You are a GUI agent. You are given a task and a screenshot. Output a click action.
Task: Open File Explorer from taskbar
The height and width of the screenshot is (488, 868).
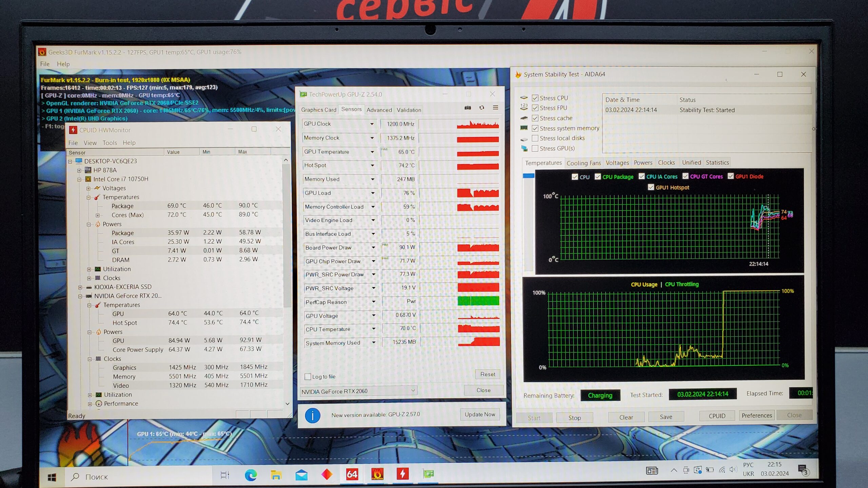[x=276, y=475]
